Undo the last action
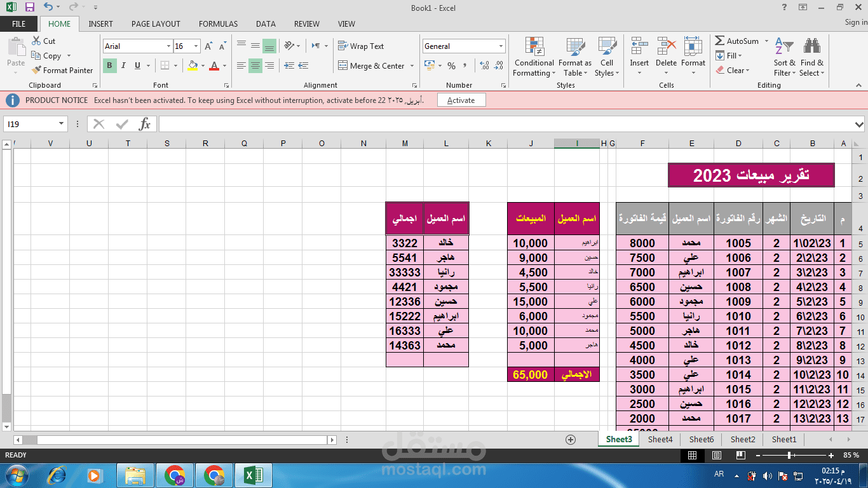 [48, 8]
